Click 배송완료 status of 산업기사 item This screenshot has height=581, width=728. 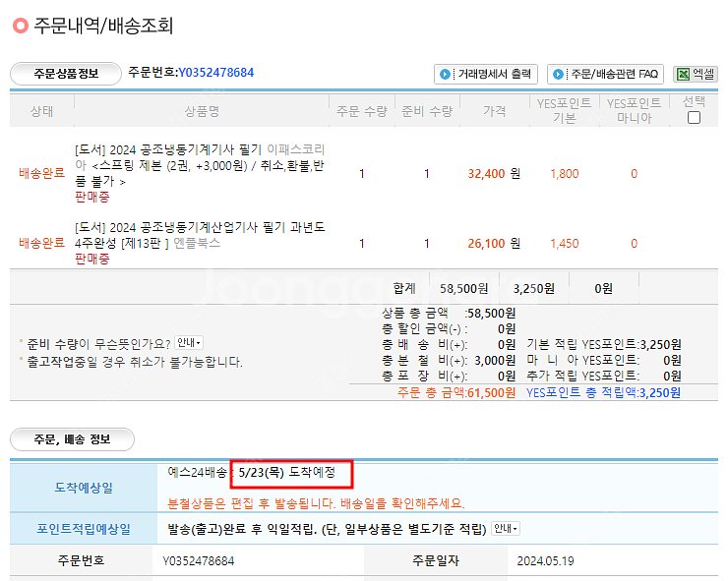(x=41, y=243)
